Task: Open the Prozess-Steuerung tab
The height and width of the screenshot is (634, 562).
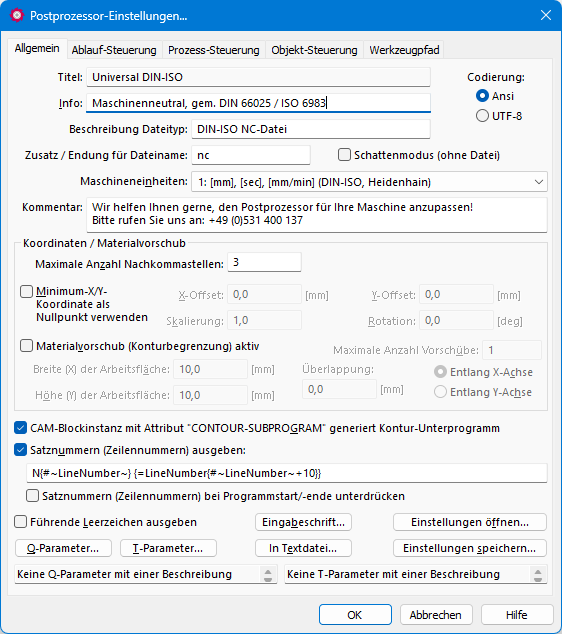Action: click(213, 50)
